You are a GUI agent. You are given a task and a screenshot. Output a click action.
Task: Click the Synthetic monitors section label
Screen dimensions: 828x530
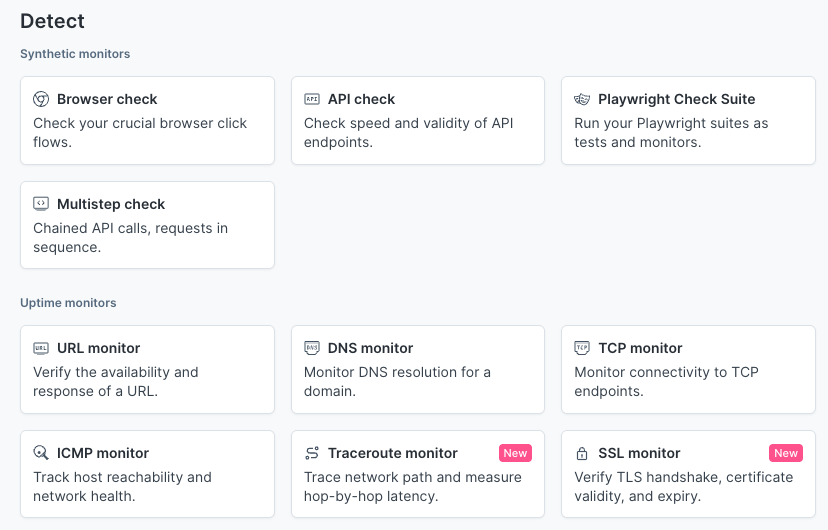click(x=75, y=54)
